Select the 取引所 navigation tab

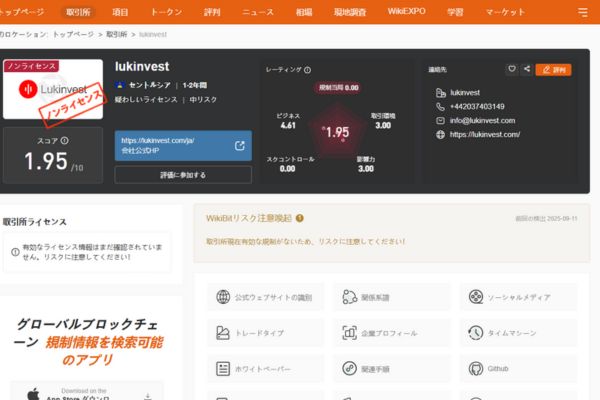(x=78, y=12)
